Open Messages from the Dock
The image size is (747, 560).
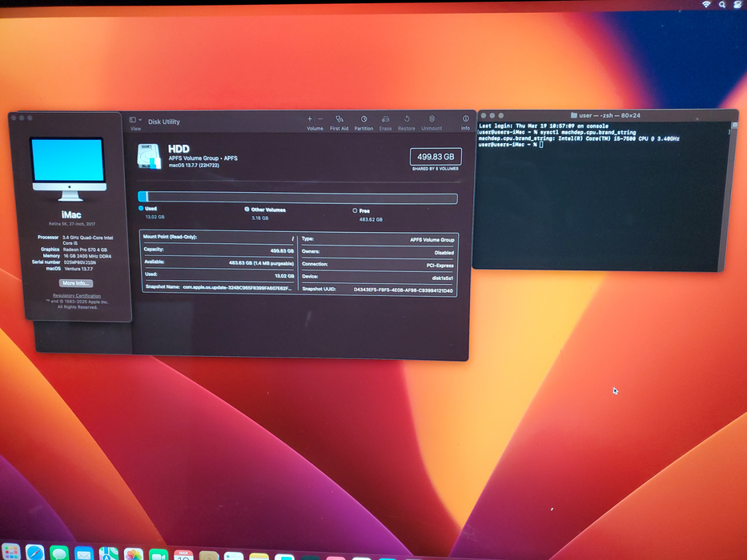(59, 553)
